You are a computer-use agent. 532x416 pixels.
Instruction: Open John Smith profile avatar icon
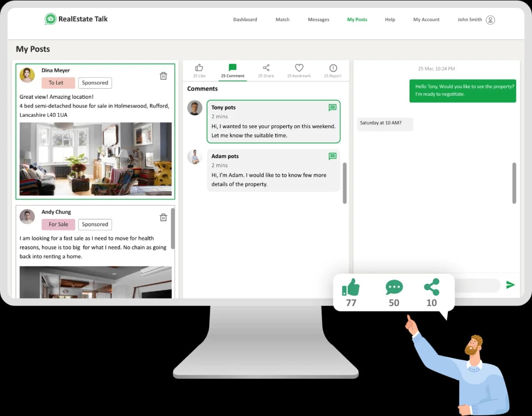(490, 19)
